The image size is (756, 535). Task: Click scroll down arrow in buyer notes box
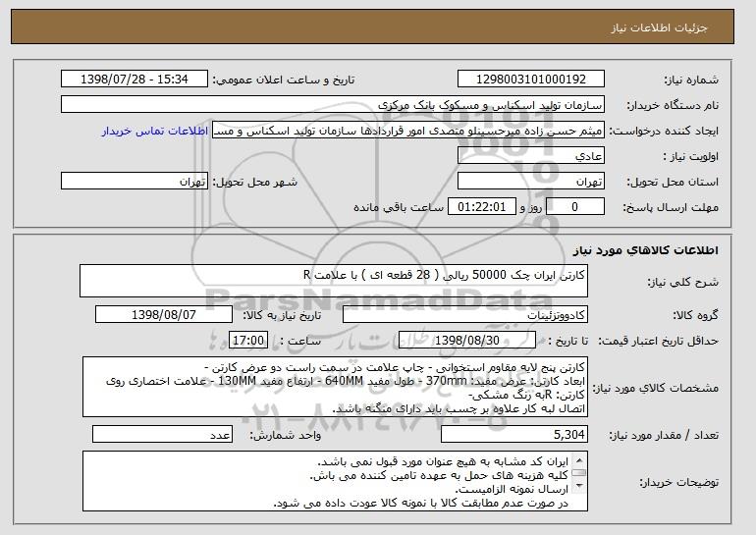pos(578,486)
